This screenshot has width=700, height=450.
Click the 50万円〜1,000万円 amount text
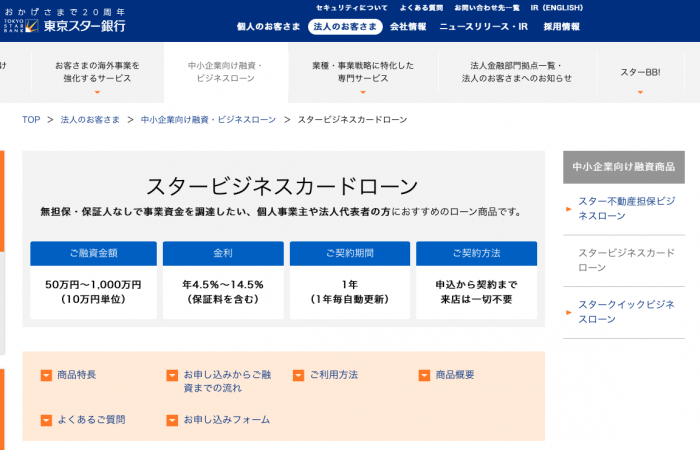tap(93, 285)
